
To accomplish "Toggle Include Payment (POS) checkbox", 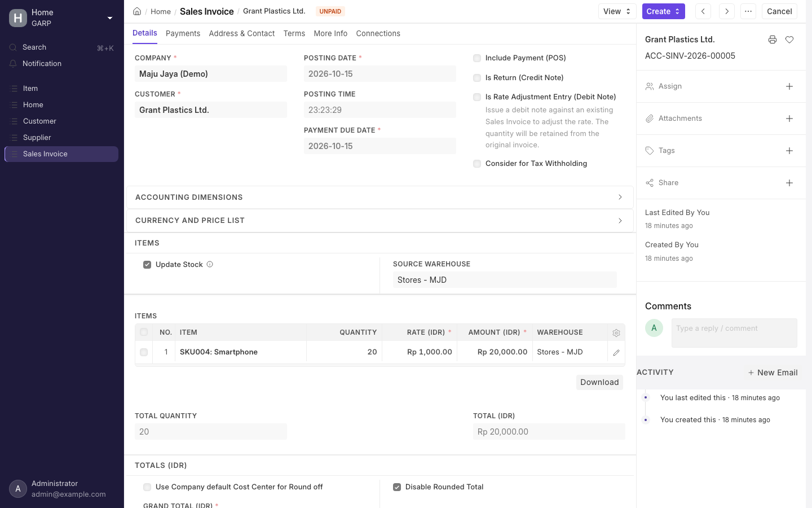I will point(477,58).
